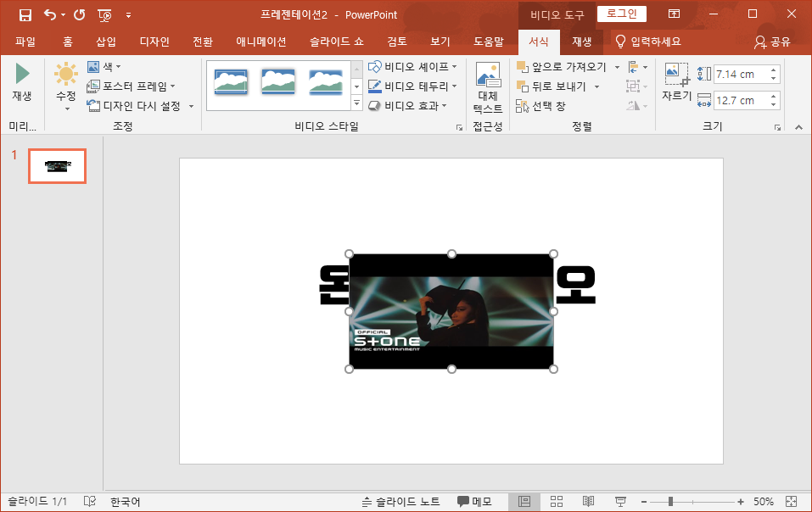
Task: Click the Group objects icon
Action: coord(636,86)
